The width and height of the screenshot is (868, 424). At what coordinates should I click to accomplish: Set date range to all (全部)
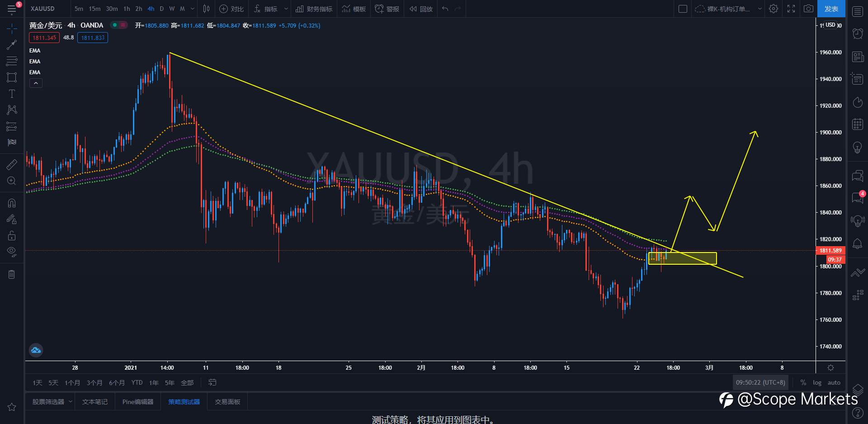pos(187,383)
